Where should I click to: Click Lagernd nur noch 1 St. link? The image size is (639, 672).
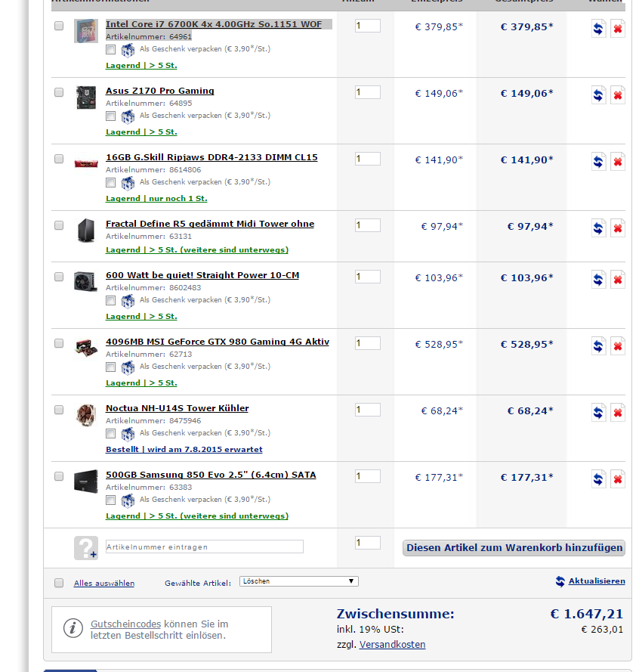(x=156, y=199)
